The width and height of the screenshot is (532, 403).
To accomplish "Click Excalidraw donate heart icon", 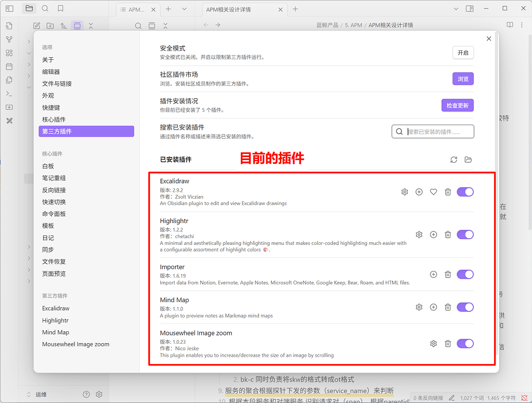I will click(x=433, y=192).
